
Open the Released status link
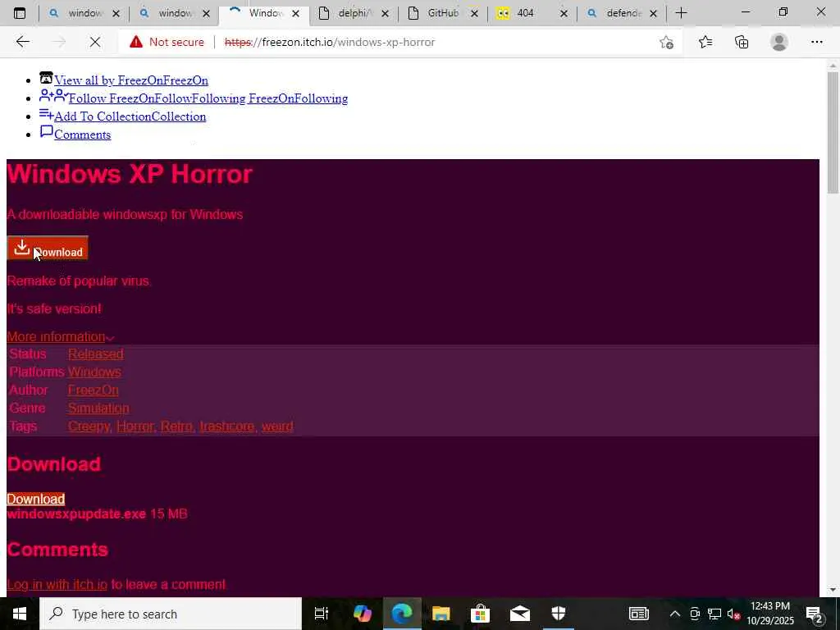pyautogui.click(x=96, y=354)
